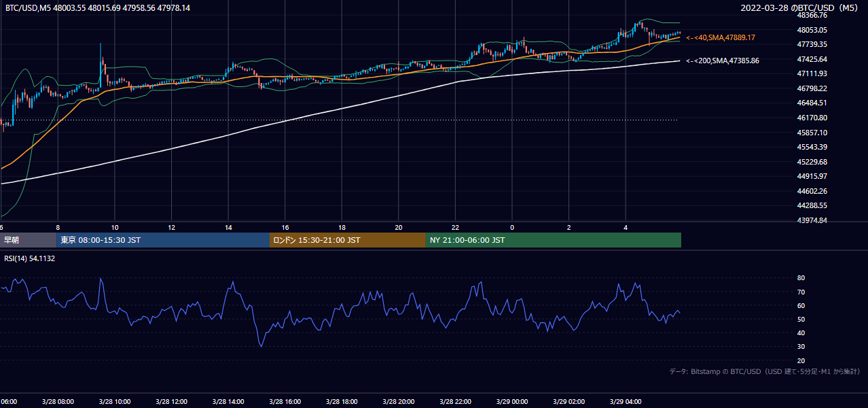Image resolution: width=868 pixels, height=408 pixels.
Task: Click the BTC/USD,M5 OHLC header text
Action: [98, 7]
